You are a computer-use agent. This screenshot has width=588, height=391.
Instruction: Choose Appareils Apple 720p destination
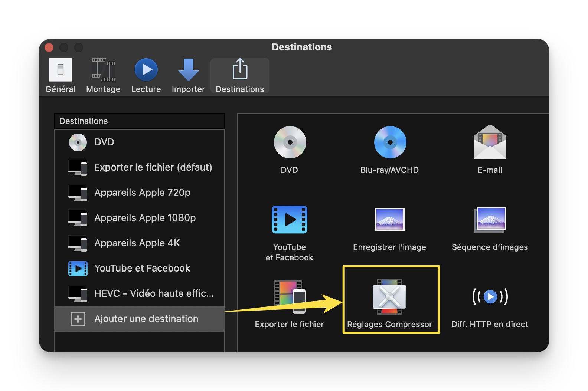click(x=140, y=193)
